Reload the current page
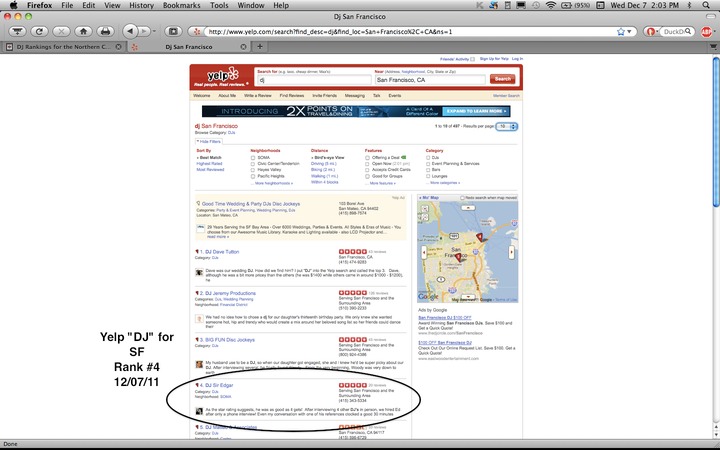Viewport: 720px width, 450px height. (39, 31)
